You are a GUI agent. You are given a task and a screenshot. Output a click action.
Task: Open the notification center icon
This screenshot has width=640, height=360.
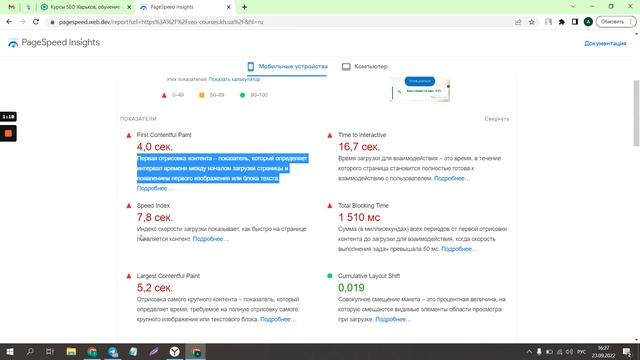pyautogui.click(x=627, y=351)
